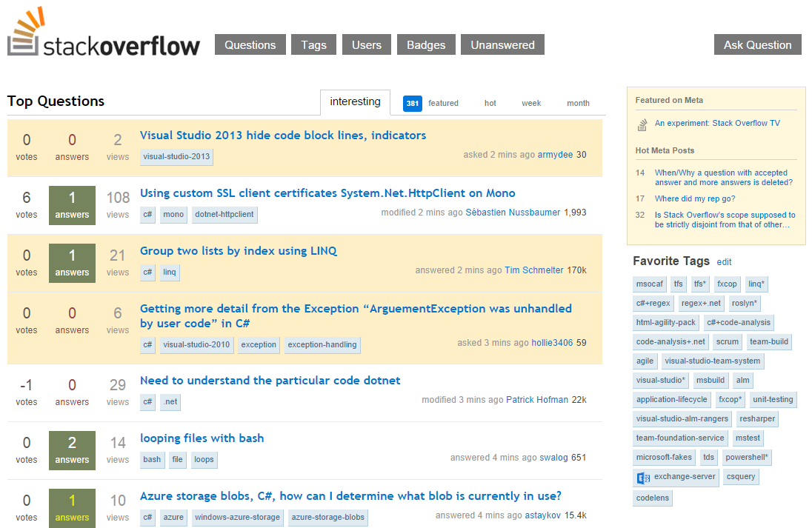Click the visual-studio-2013 tag

tap(176, 157)
